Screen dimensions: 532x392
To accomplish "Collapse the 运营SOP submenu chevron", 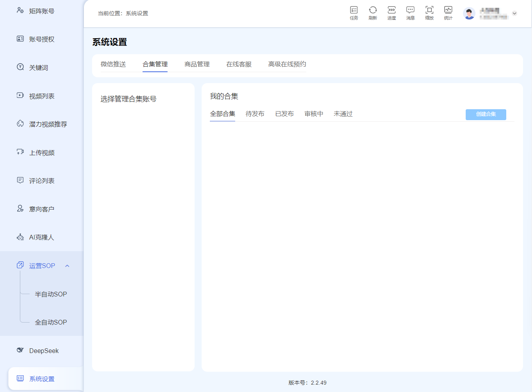I will tap(67, 266).
